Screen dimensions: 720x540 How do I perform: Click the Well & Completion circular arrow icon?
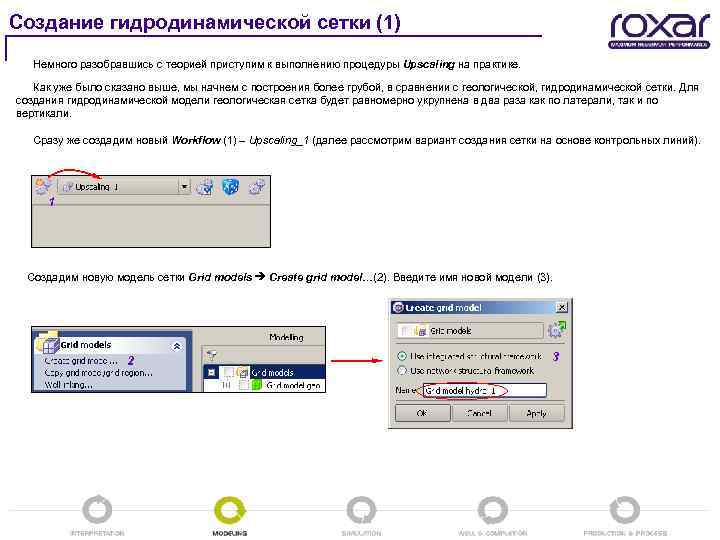493,510
